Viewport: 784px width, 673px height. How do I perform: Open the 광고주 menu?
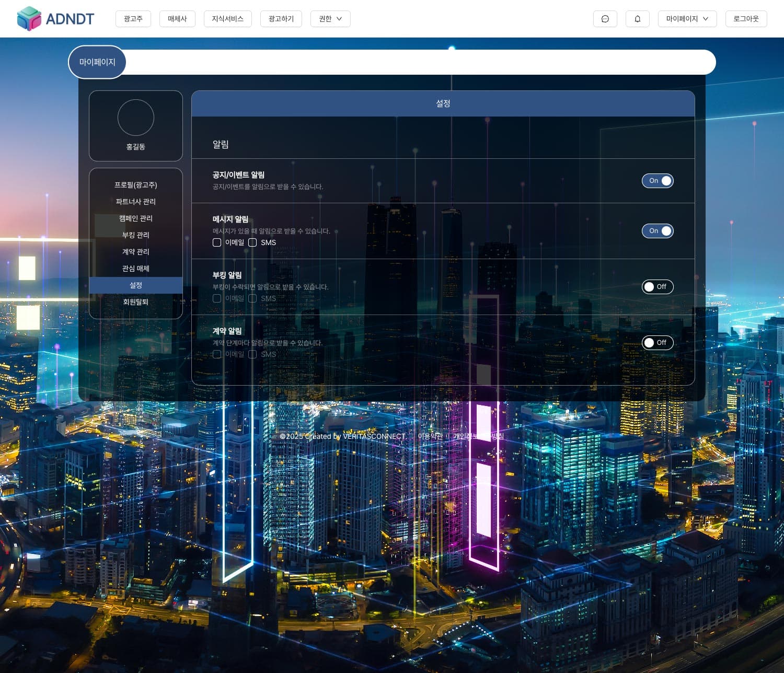[x=133, y=19]
